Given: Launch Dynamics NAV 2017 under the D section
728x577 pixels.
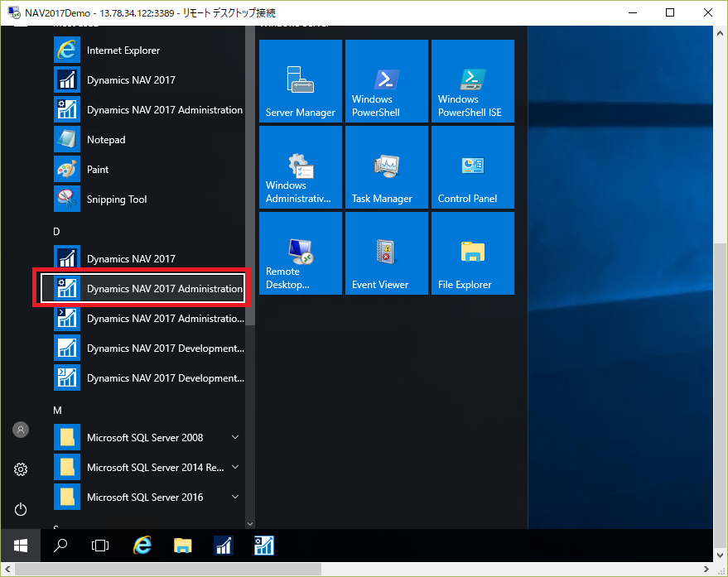Looking at the screenshot, I should pos(148,258).
